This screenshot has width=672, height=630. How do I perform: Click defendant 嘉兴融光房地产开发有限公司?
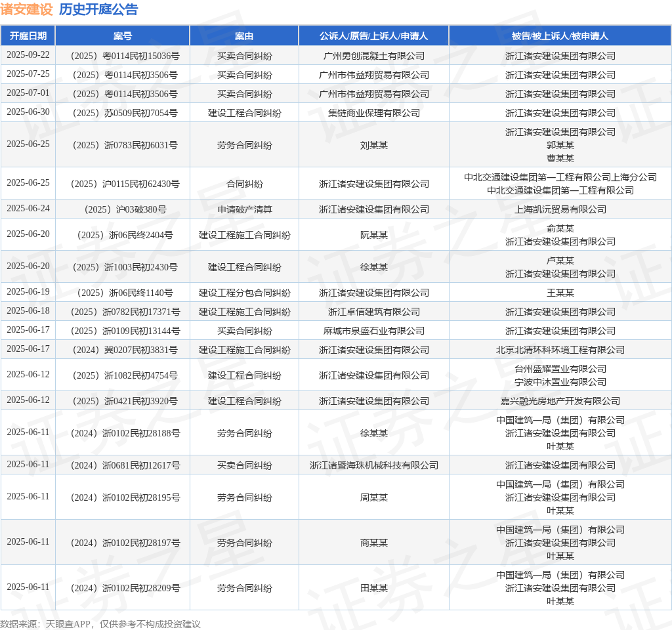[x=560, y=401]
